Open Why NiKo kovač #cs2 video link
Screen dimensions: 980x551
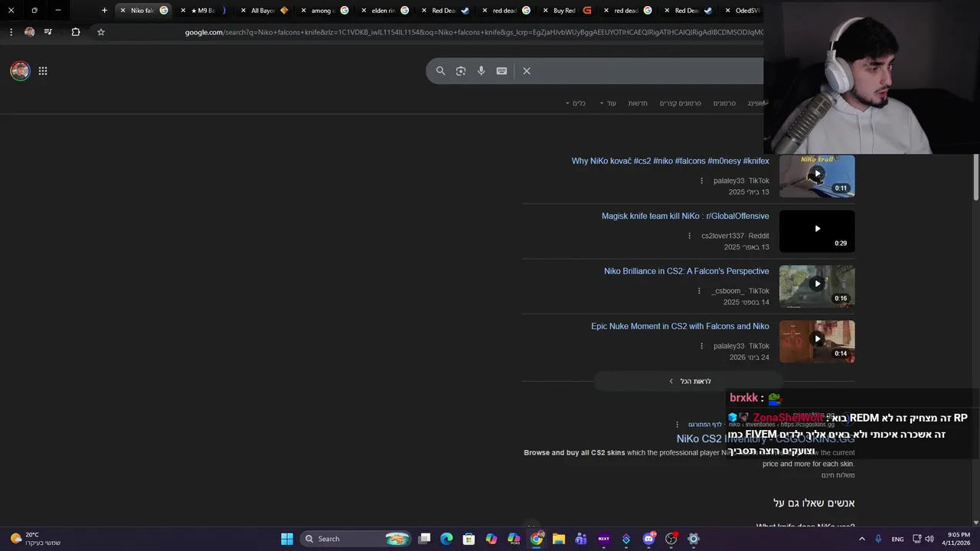[x=670, y=161]
